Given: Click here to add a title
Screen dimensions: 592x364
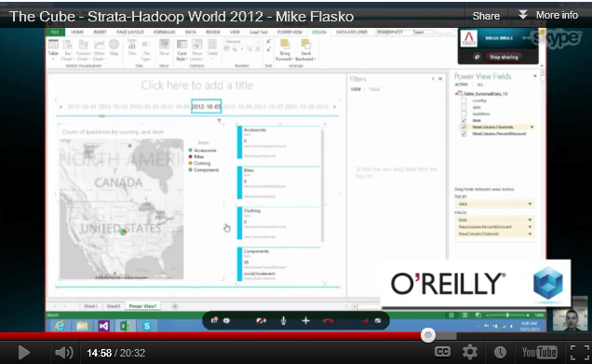Looking at the screenshot, I should [196, 85].
